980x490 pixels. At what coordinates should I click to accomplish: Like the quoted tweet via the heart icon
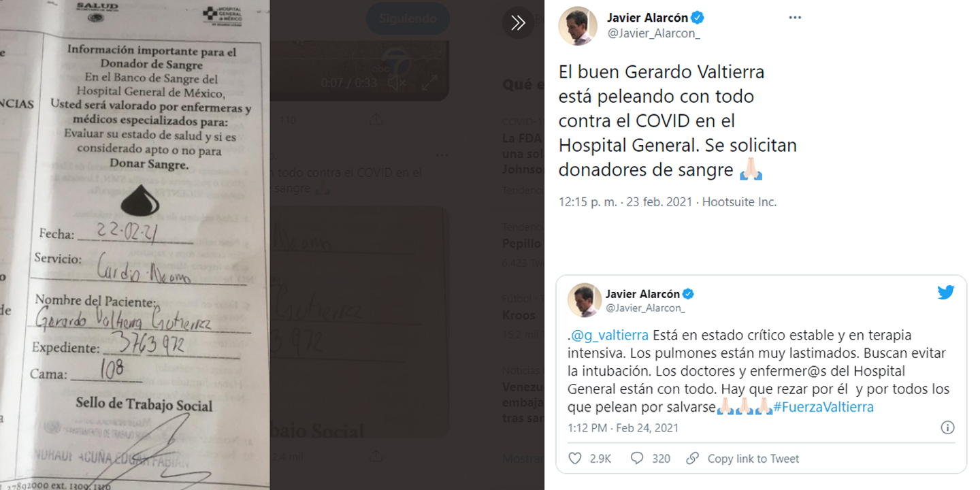(574, 459)
